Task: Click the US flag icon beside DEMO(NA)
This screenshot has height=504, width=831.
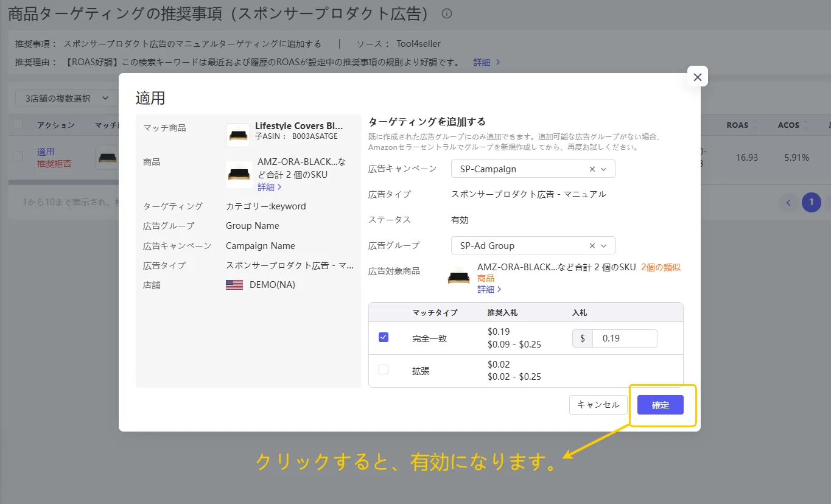Action: coord(234,285)
